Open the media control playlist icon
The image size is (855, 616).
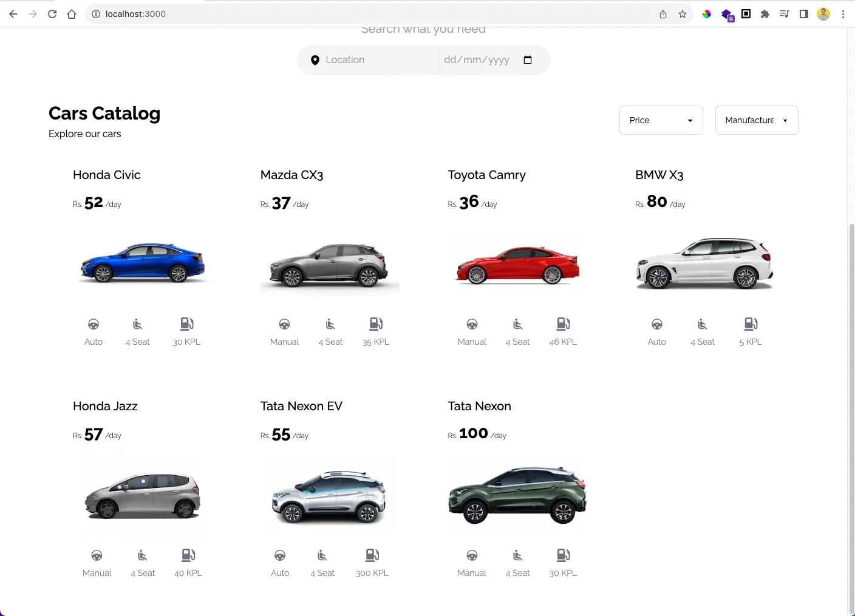tap(785, 14)
